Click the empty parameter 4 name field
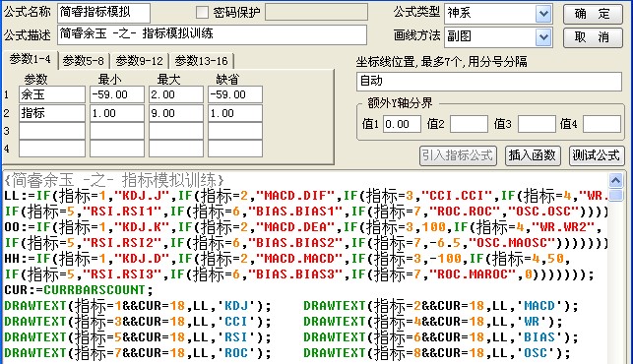 coord(52,149)
